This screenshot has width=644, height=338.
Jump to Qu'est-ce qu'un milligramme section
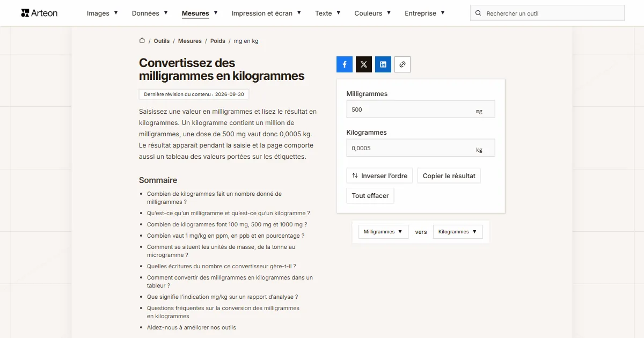(x=229, y=213)
